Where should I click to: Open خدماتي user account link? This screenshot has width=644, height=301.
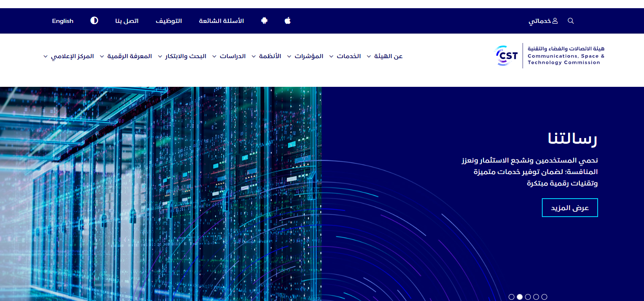point(543,21)
